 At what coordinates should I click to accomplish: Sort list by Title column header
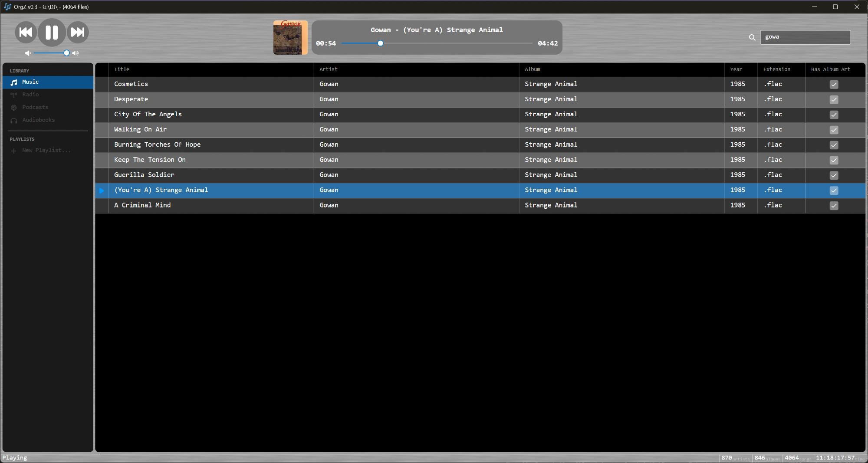[x=122, y=69]
